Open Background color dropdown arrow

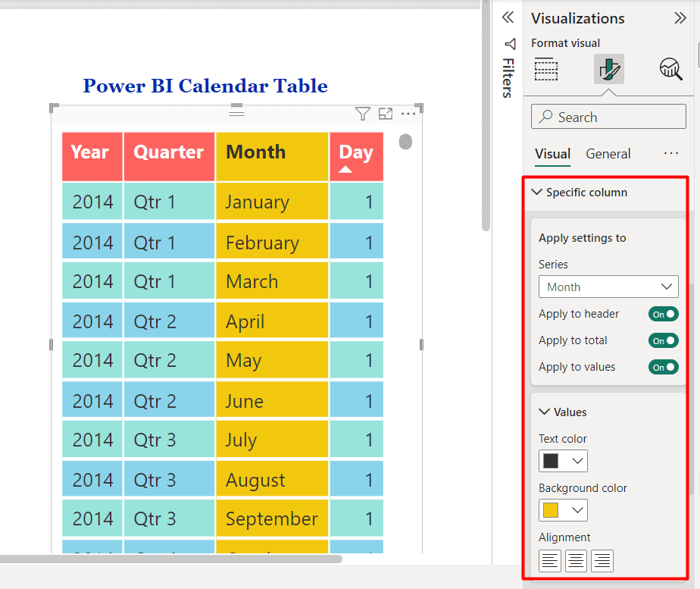[x=577, y=510]
